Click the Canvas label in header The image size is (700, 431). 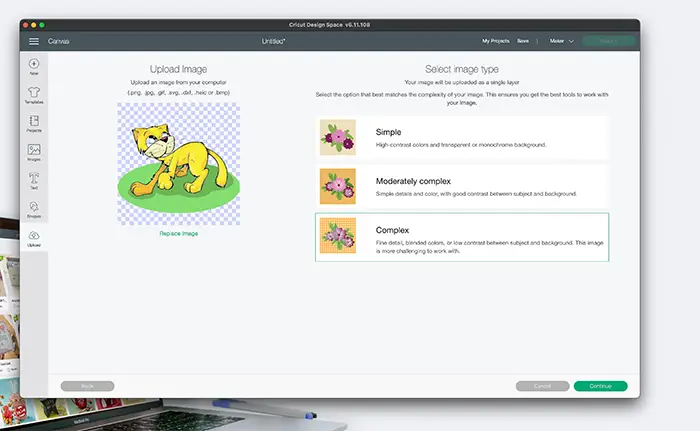[58, 41]
